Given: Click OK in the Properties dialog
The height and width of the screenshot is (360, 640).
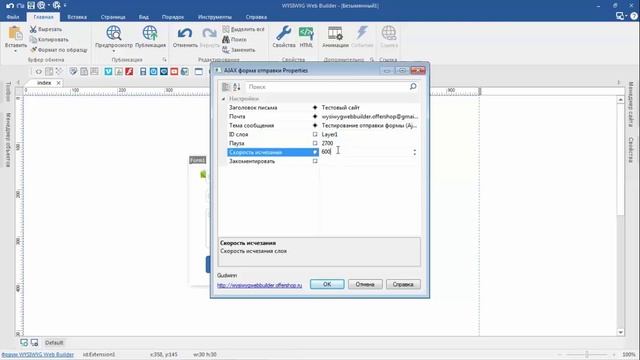Looking at the screenshot, I should pos(327,284).
